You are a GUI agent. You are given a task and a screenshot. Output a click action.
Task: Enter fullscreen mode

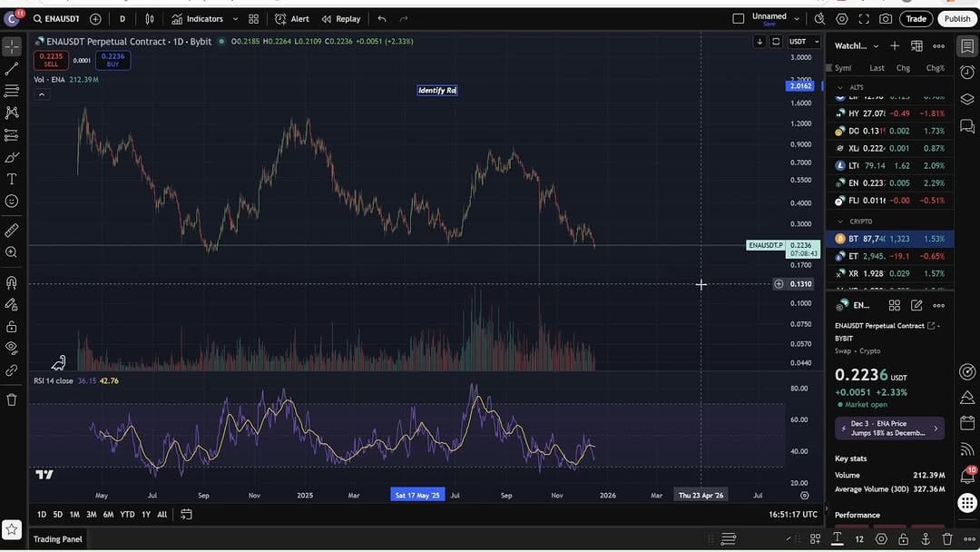[x=864, y=19]
